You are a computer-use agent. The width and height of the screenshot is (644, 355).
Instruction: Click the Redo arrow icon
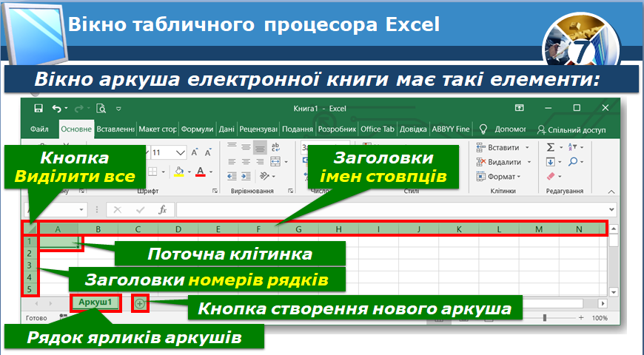pos(79,108)
